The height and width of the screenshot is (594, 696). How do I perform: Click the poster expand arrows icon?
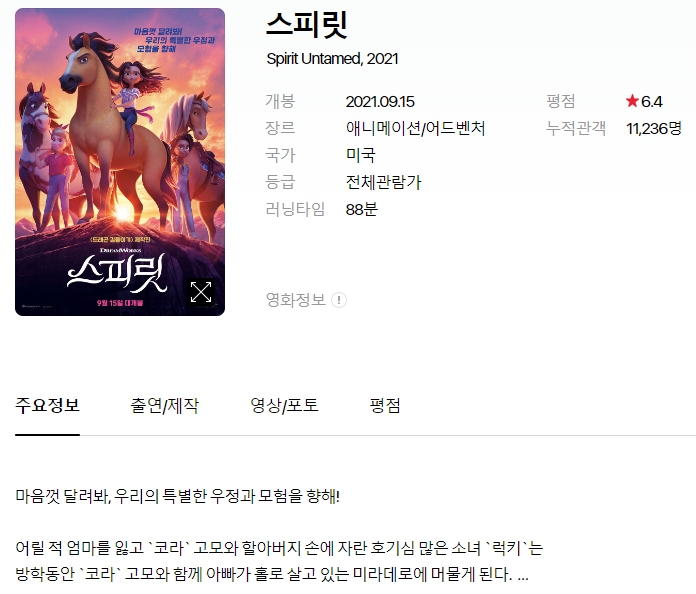click(x=201, y=292)
